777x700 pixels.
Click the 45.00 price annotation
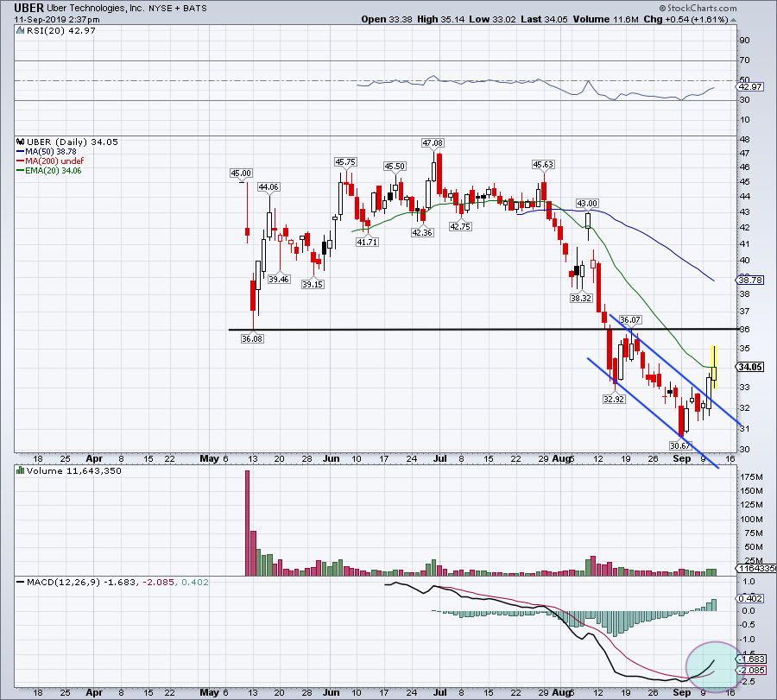click(242, 173)
